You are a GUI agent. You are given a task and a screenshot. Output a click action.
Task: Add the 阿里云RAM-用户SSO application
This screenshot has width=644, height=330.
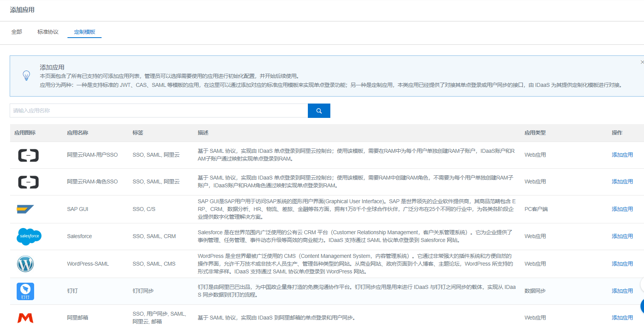tap(622, 155)
